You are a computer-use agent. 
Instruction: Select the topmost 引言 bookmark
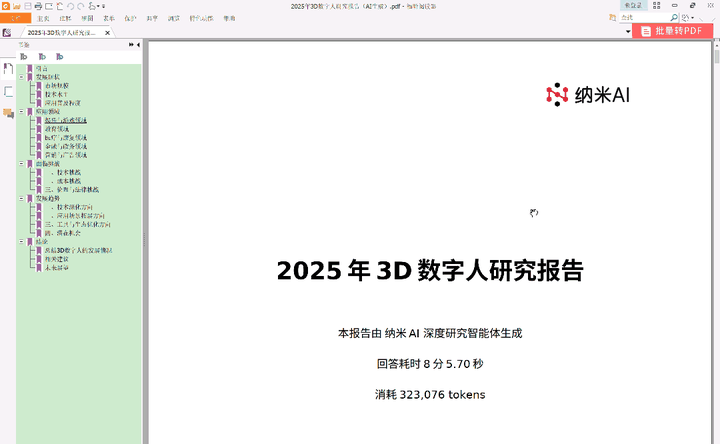42,68
